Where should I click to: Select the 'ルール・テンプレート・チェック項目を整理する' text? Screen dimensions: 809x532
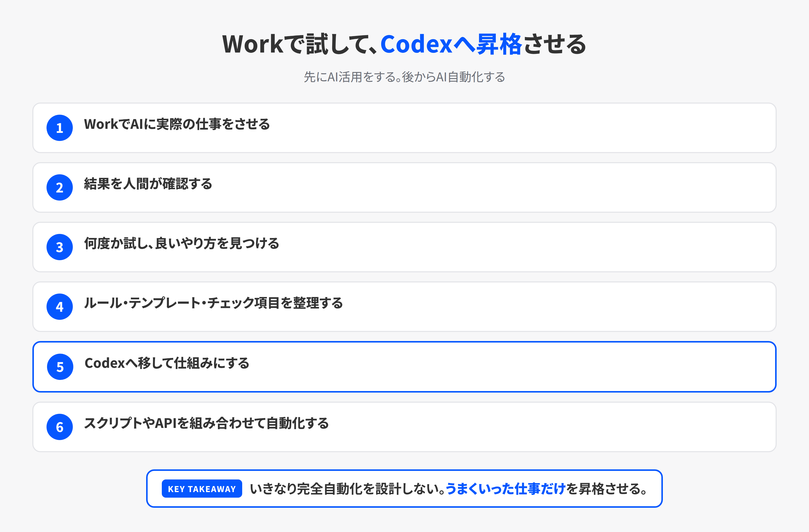(x=213, y=303)
